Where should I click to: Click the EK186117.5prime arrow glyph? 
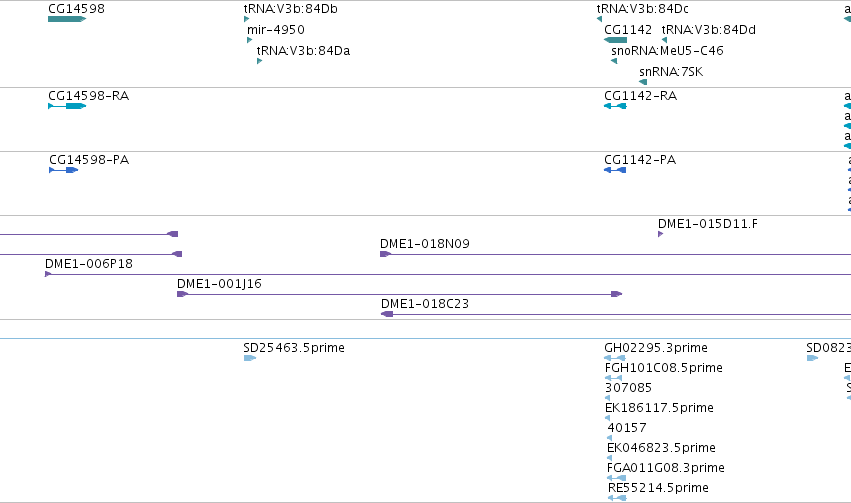(607, 418)
